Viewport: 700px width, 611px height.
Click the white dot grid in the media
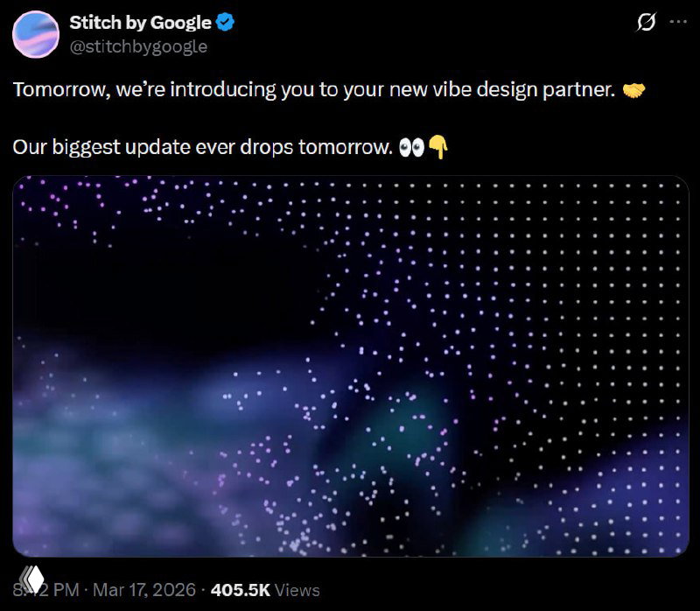(x=612, y=289)
